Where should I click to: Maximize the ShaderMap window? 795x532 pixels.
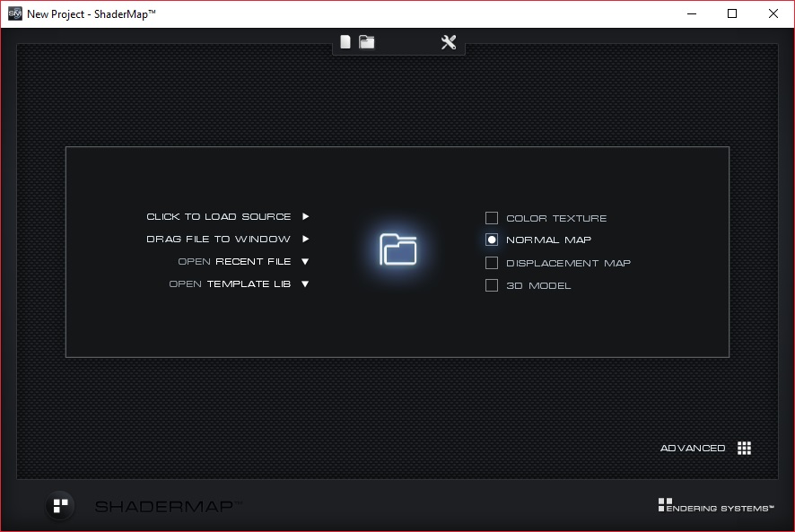point(732,13)
